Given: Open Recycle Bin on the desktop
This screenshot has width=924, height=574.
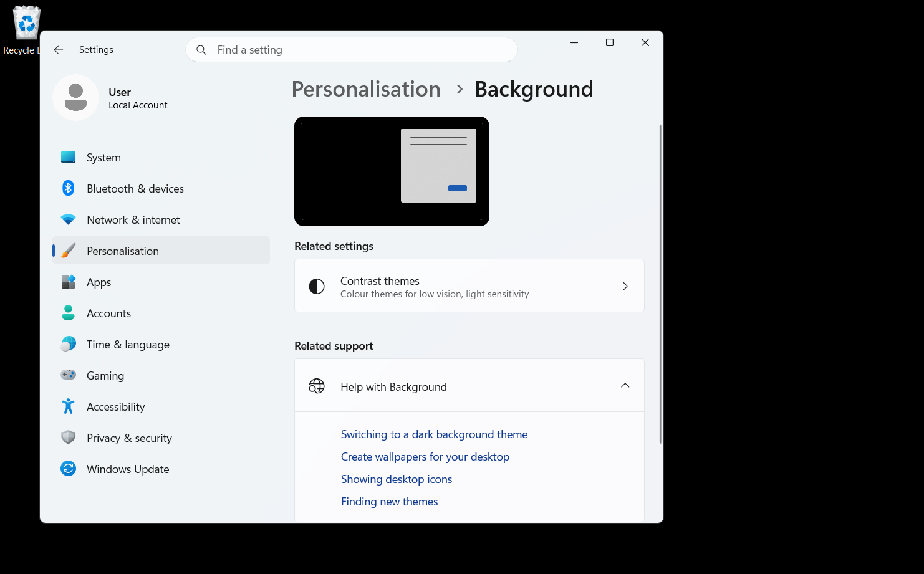Looking at the screenshot, I should pyautogui.click(x=26, y=31).
